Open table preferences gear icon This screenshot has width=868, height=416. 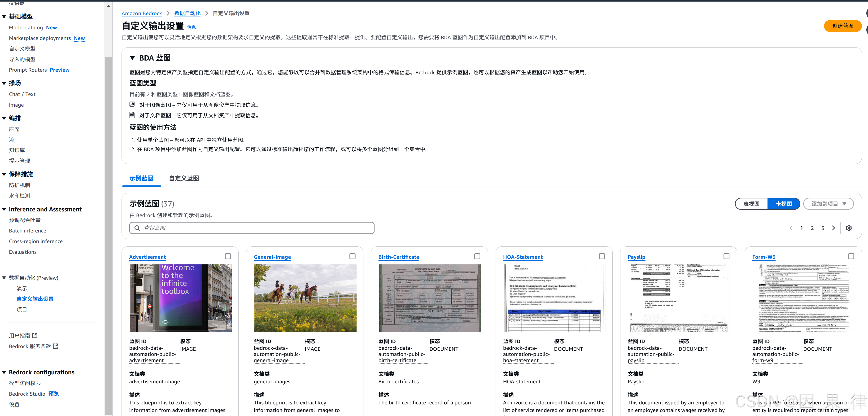click(848, 228)
